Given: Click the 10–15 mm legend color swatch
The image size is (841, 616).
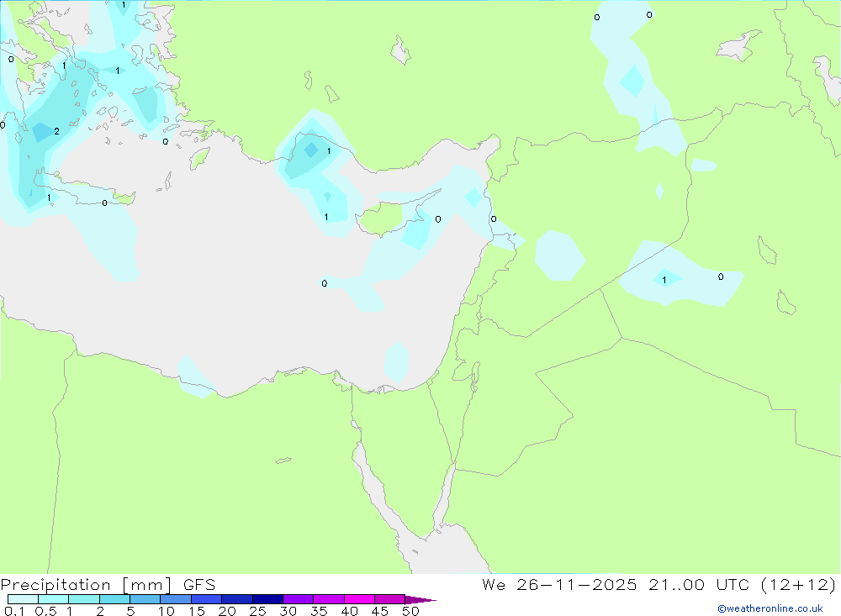Looking at the screenshot, I should 176,599.
